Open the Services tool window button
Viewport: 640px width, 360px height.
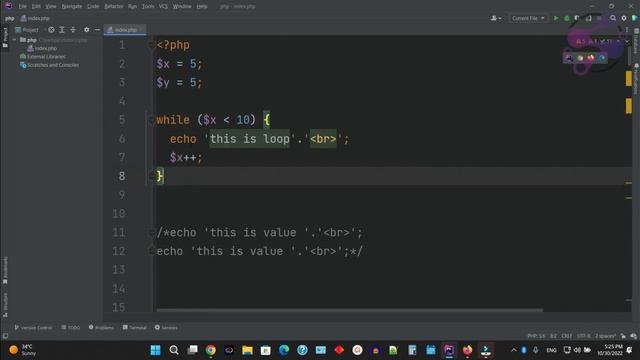166,328
